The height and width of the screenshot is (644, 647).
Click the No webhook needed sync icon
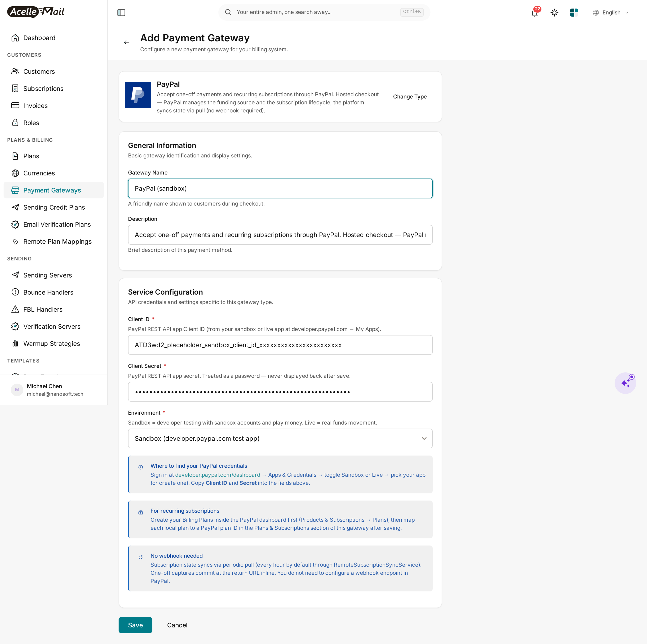coord(141,557)
